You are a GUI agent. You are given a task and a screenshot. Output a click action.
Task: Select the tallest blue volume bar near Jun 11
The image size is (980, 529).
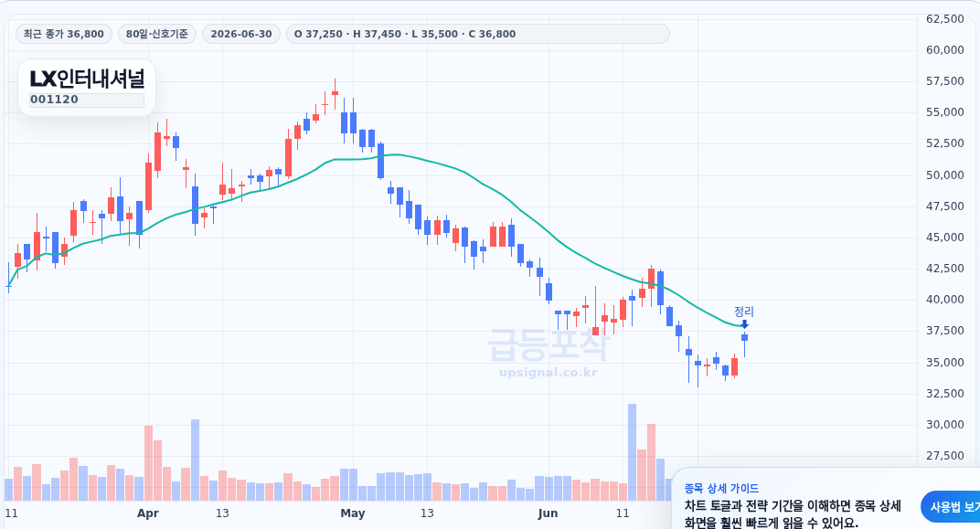click(x=632, y=452)
